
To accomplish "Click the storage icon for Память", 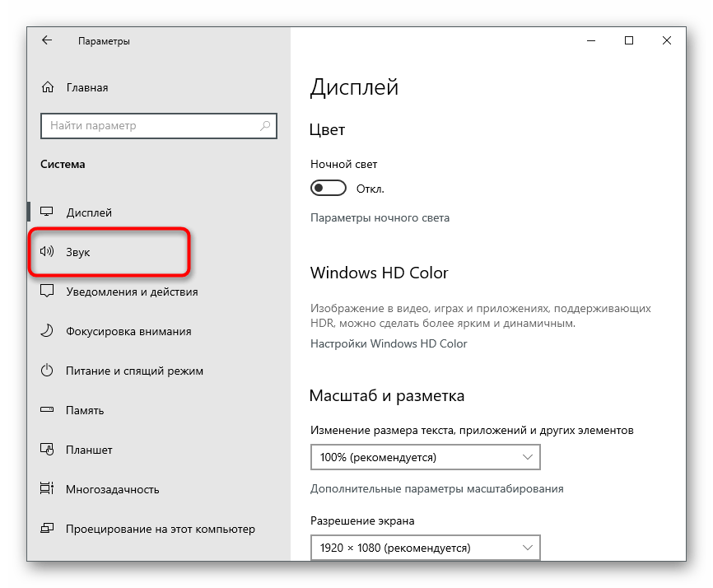I will tap(48, 410).
